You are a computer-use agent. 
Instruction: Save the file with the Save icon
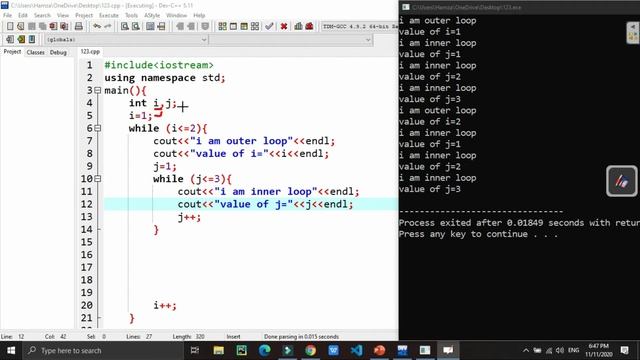[x=31, y=27]
